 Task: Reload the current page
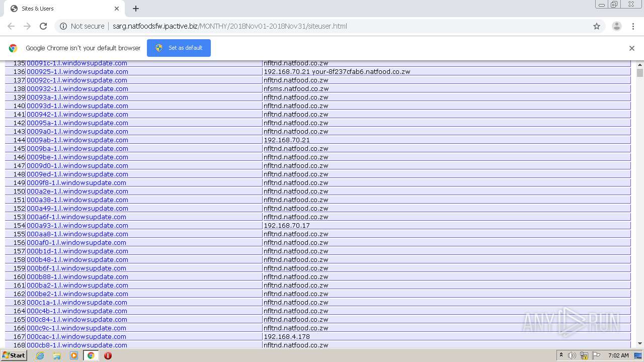click(43, 26)
